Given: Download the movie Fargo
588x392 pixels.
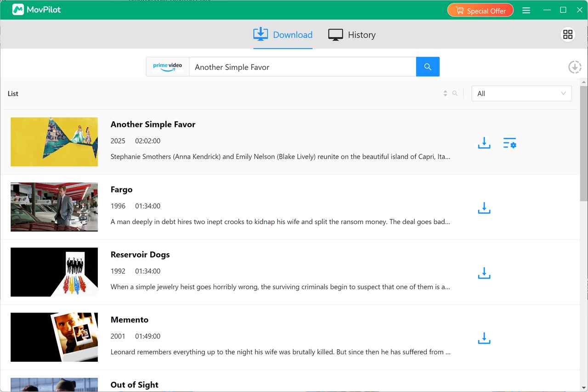Looking at the screenshot, I should [484, 208].
